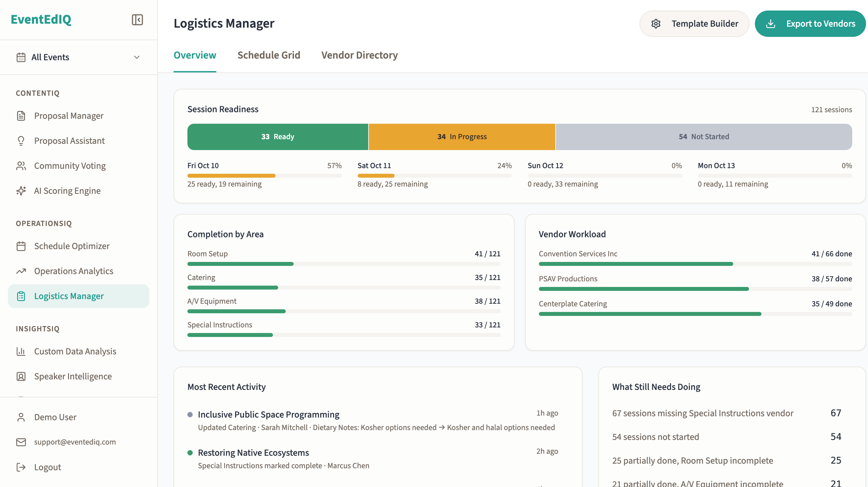Click the Fri Oct 10 progress bar
Image resolution: width=868 pixels, height=487 pixels.
[x=265, y=176]
